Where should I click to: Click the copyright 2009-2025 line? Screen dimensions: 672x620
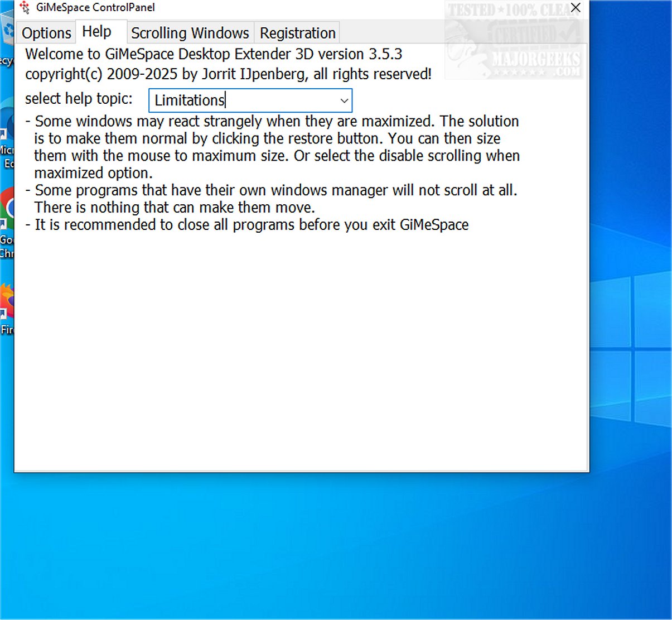click(228, 74)
